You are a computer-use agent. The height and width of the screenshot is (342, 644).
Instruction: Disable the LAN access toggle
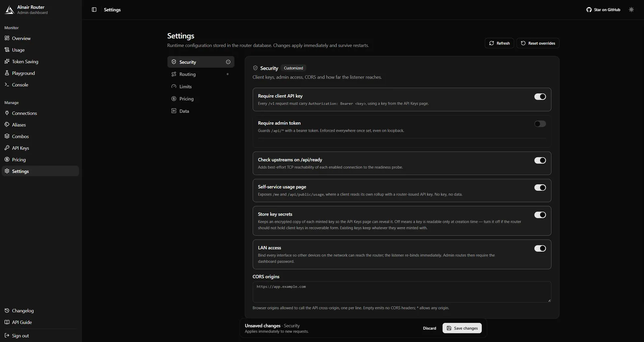click(x=540, y=248)
